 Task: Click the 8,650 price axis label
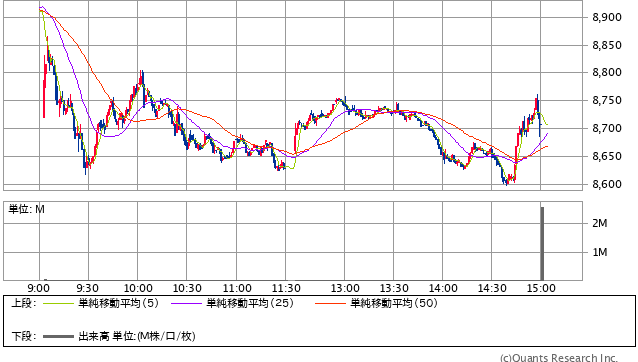(x=607, y=156)
